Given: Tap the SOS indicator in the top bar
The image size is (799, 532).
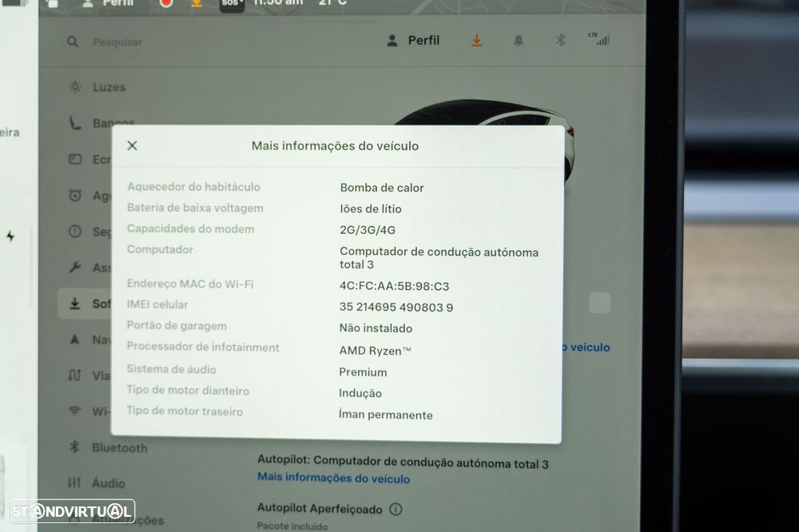Looking at the screenshot, I should 232,4.
